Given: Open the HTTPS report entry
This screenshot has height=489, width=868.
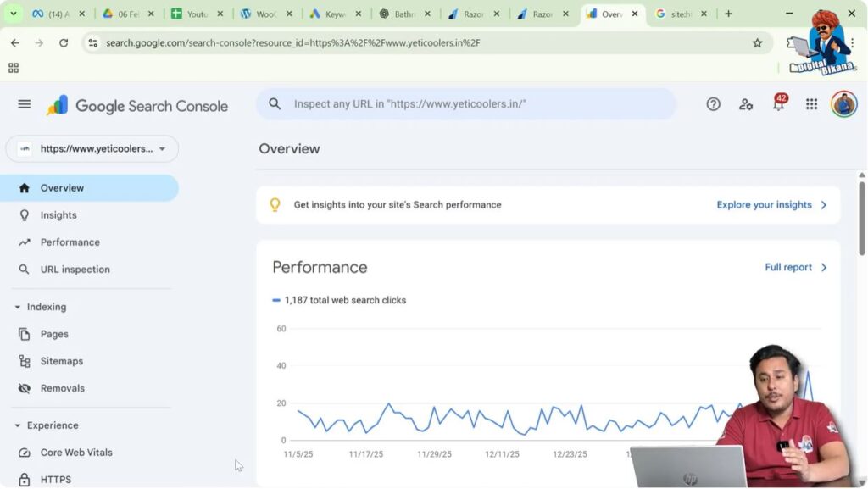Looking at the screenshot, I should click(55, 480).
